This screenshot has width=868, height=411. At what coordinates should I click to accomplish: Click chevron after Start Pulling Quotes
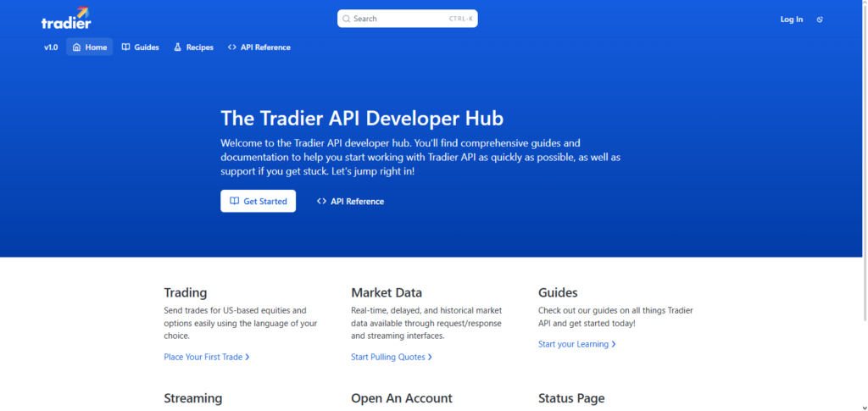(430, 358)
